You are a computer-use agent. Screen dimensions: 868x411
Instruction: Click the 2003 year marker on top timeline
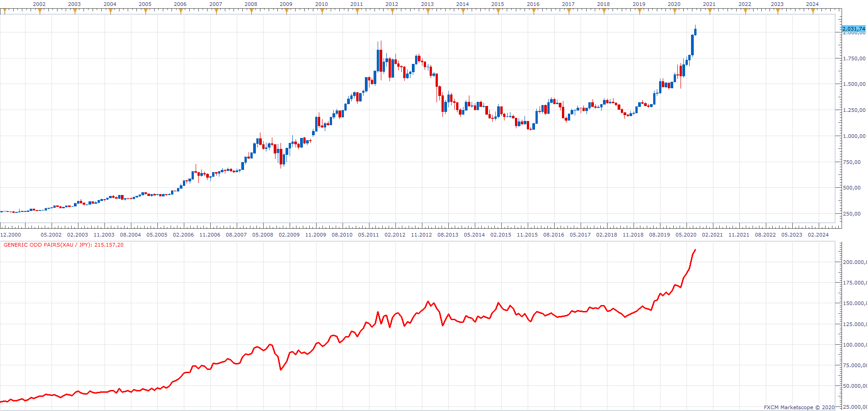pyautogui.click(x=74, y=4)
